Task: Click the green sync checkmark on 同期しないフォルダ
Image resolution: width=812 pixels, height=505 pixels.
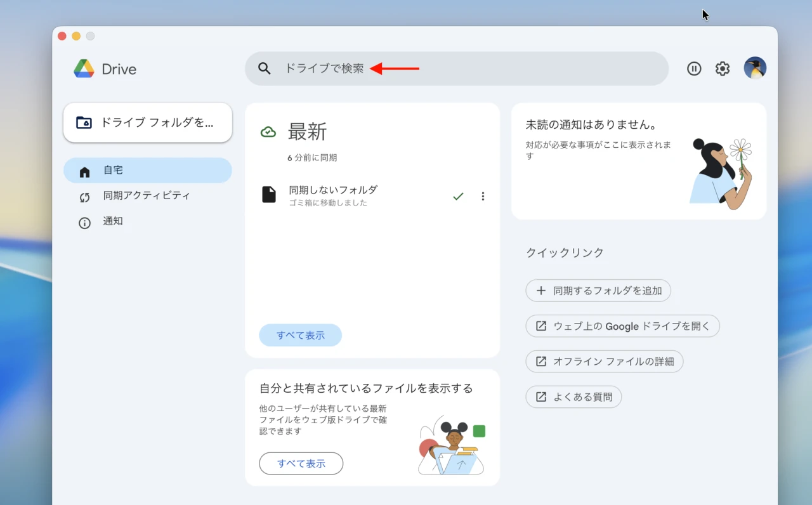Action: [x=458, y=196]
